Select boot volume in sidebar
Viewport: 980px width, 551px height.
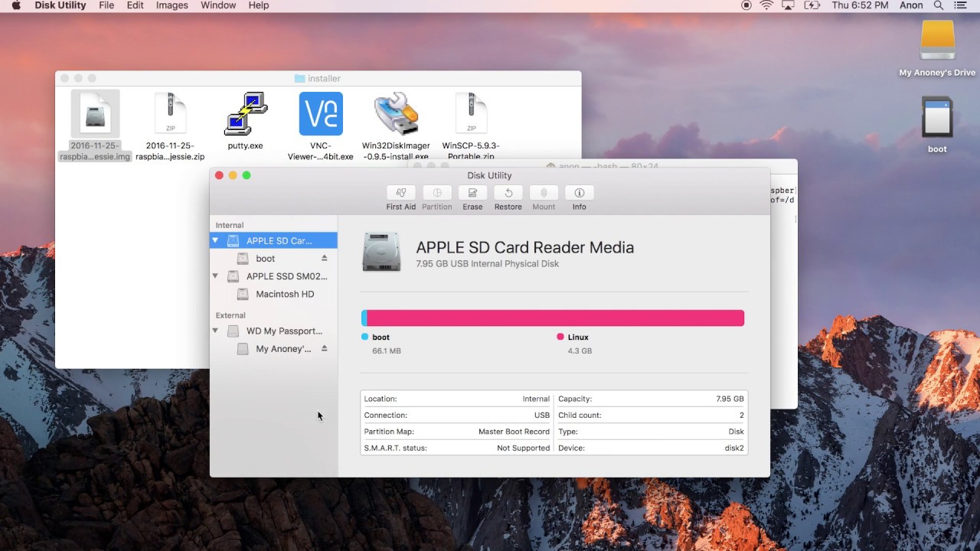pos(273,259)
